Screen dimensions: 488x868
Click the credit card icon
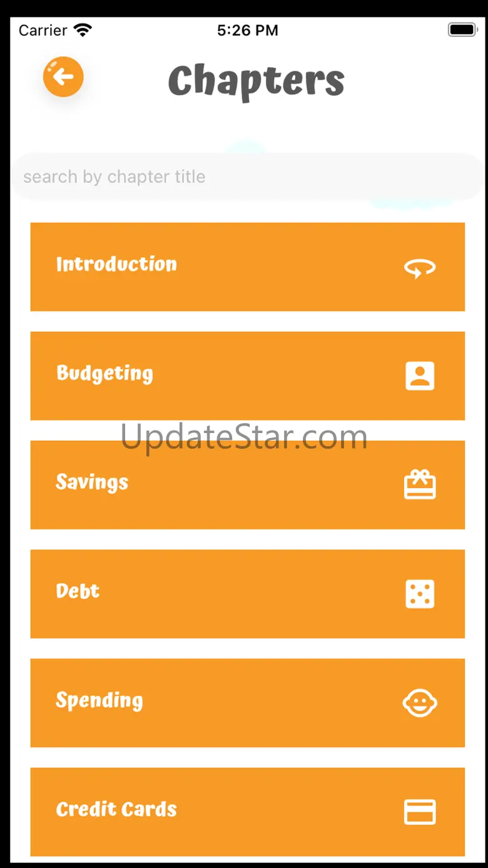click(420, 812)
